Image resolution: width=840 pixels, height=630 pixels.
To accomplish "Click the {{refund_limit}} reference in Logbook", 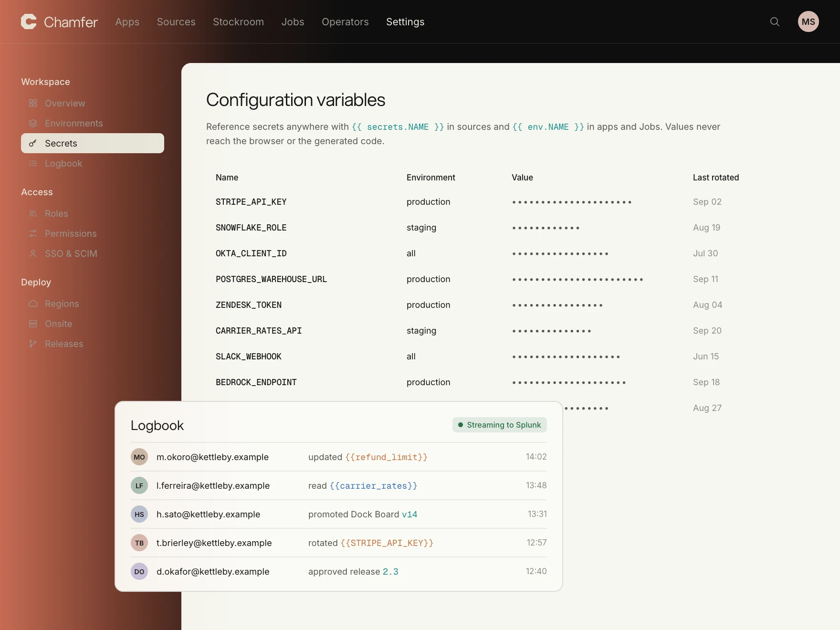I will coord(386,457).
